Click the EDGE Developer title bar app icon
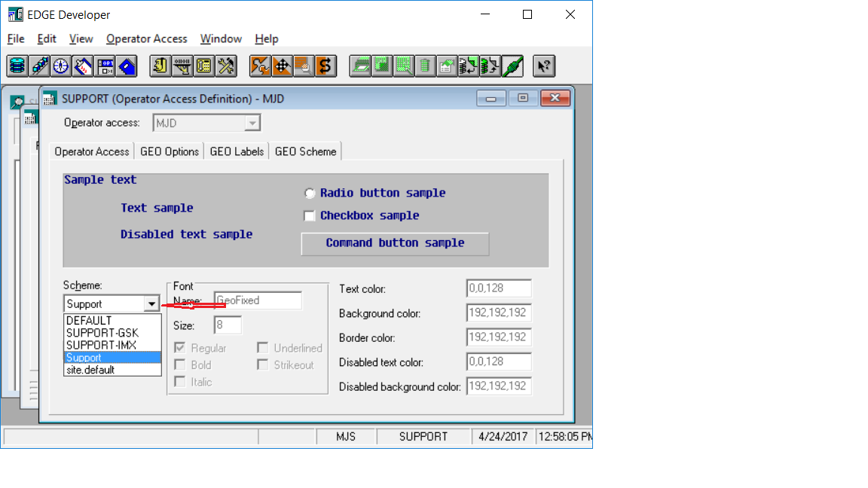The image size is (868, 488). 16,14
